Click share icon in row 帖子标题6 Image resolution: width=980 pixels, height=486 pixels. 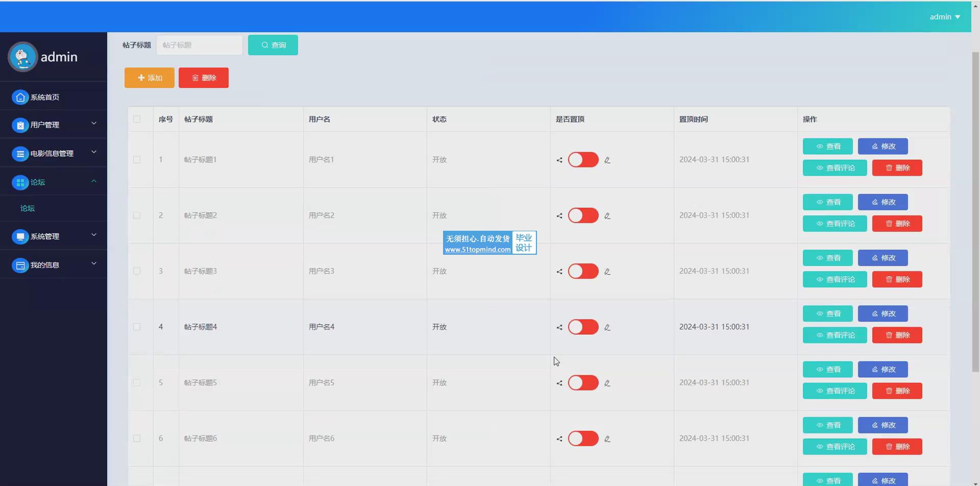pyautogui.click(x=559, y=439)
